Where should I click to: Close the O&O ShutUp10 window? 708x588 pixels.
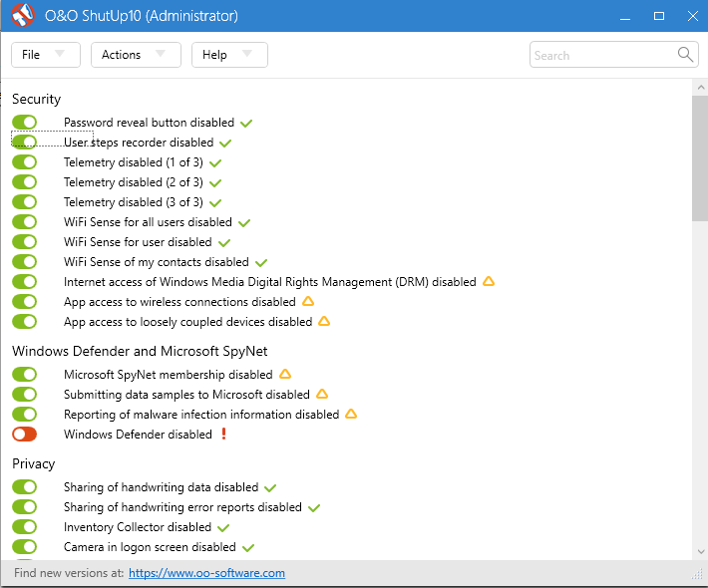693,16
